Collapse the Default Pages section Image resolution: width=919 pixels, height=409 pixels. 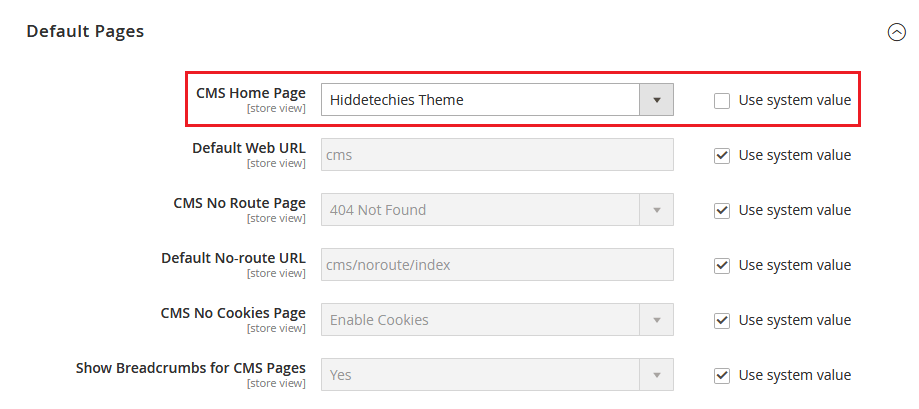pos(896,32)
